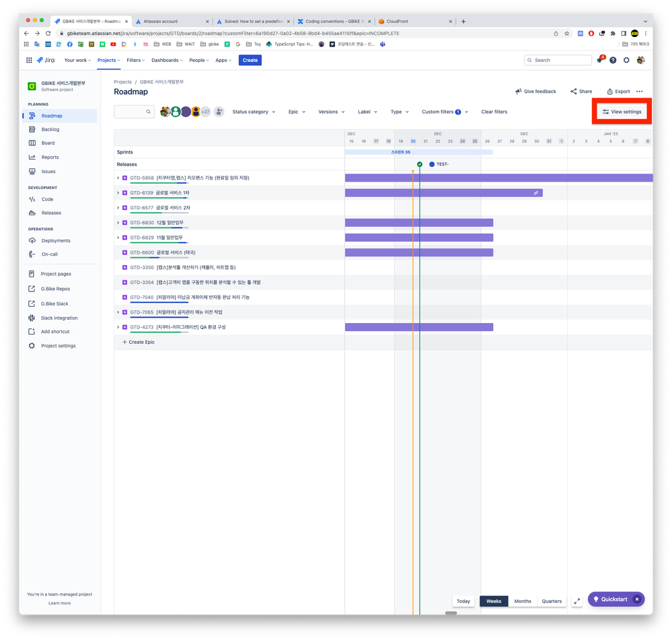
Task: Open Dashboards menu
Action: [x=167, y=61]
